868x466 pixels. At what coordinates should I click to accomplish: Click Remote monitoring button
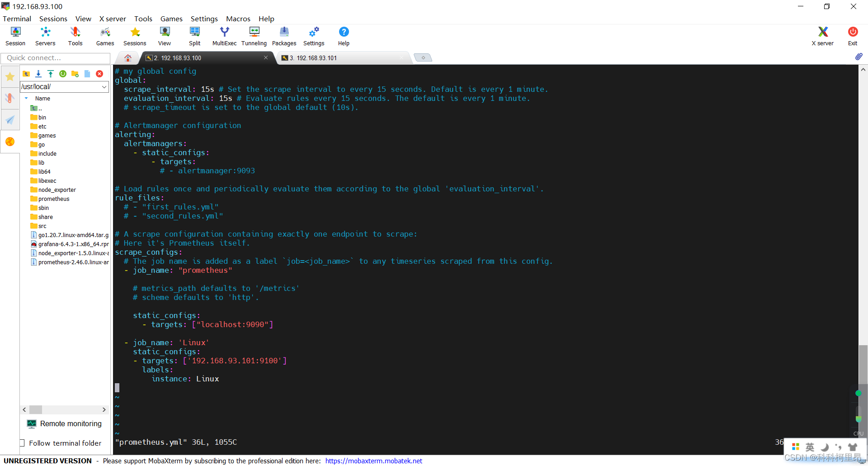tap(65, 423)
